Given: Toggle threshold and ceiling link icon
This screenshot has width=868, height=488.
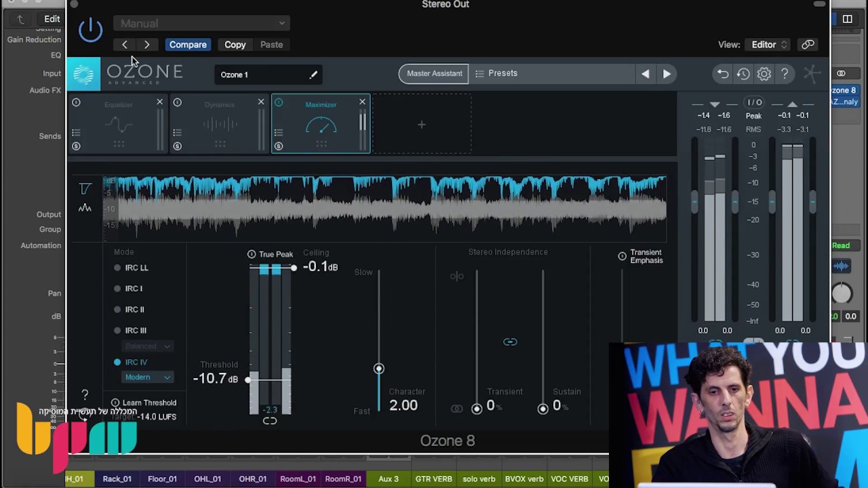Looking at the screenshot, I should [x=270, y=421].
